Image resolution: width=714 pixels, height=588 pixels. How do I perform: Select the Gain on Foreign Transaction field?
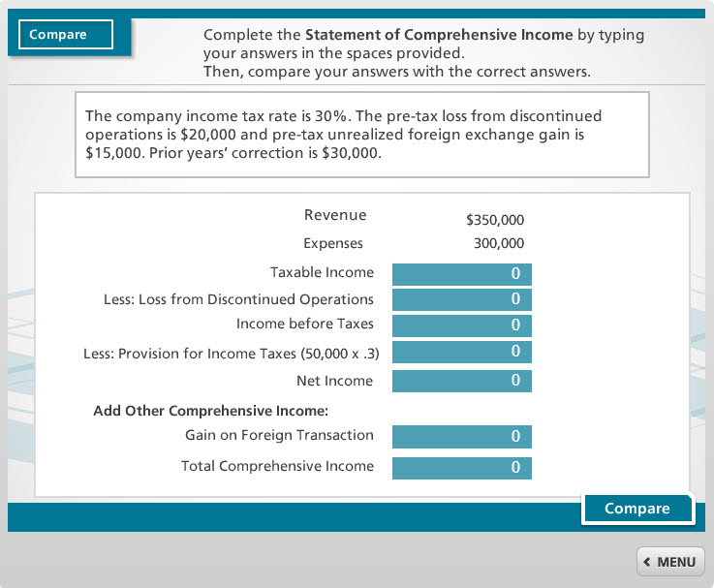[462, 436]
